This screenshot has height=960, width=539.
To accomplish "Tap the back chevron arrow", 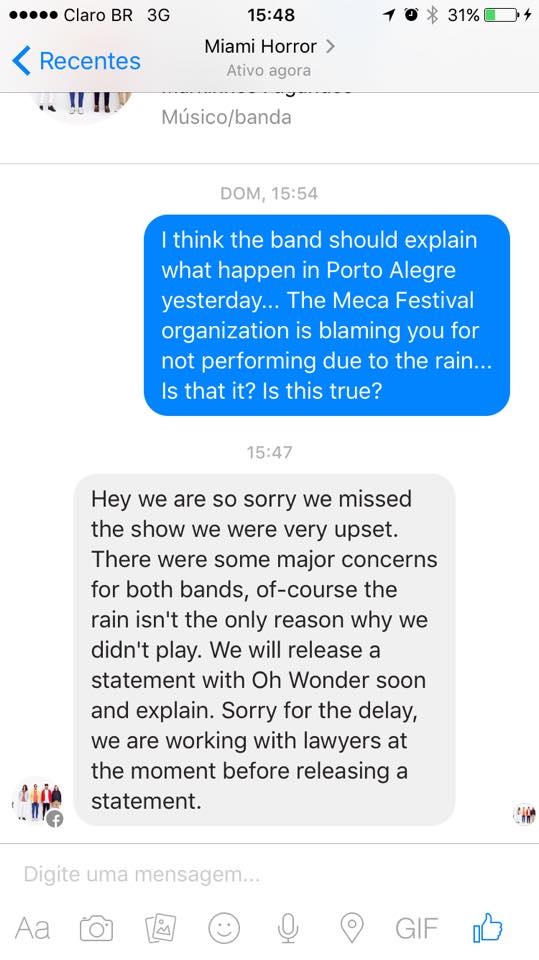I will click(21, 61).
